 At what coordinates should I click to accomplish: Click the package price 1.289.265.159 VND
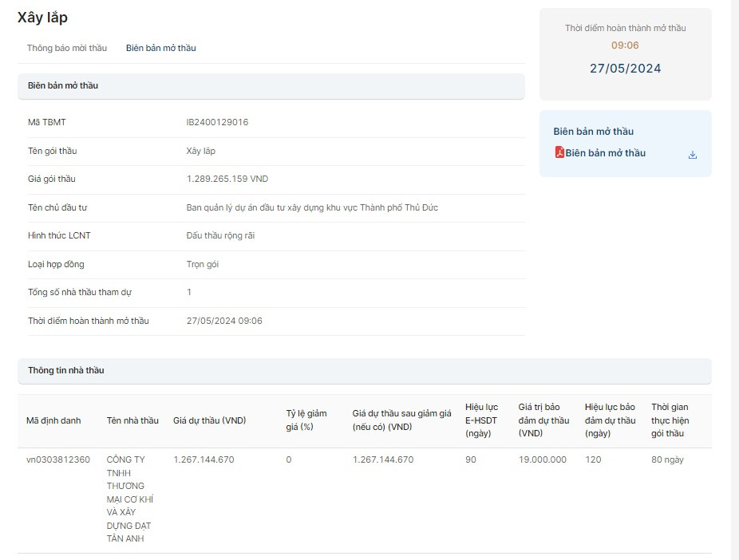[x=227, y=179]
